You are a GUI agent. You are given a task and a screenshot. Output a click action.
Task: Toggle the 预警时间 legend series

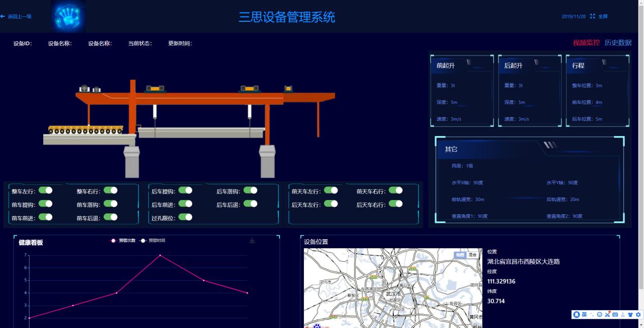point(153,241)
